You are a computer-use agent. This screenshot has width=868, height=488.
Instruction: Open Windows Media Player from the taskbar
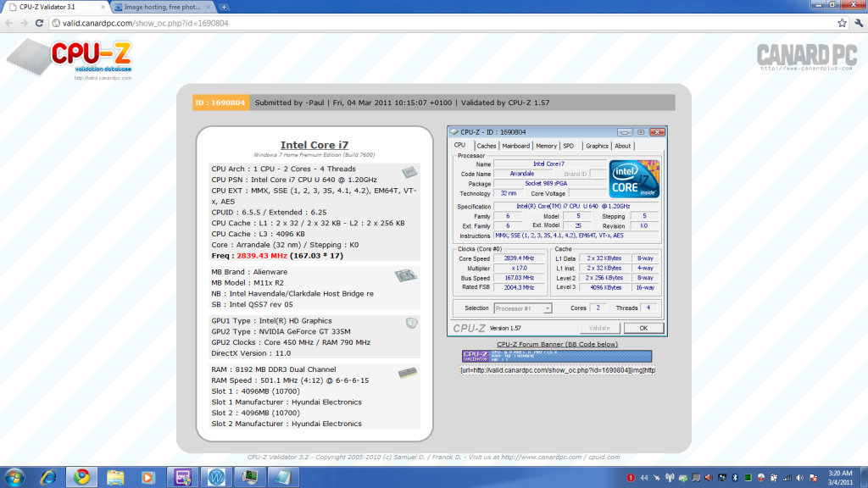pos(148,477)
